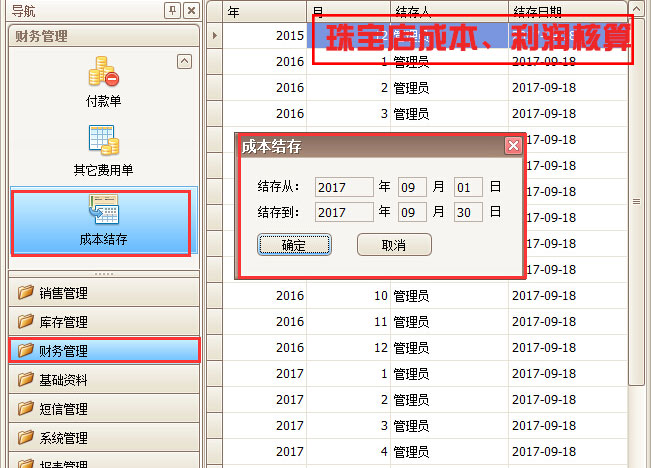The image size is (651, 468).
Task: Pin the 导航 navigation panel
Action: point(173,10)
